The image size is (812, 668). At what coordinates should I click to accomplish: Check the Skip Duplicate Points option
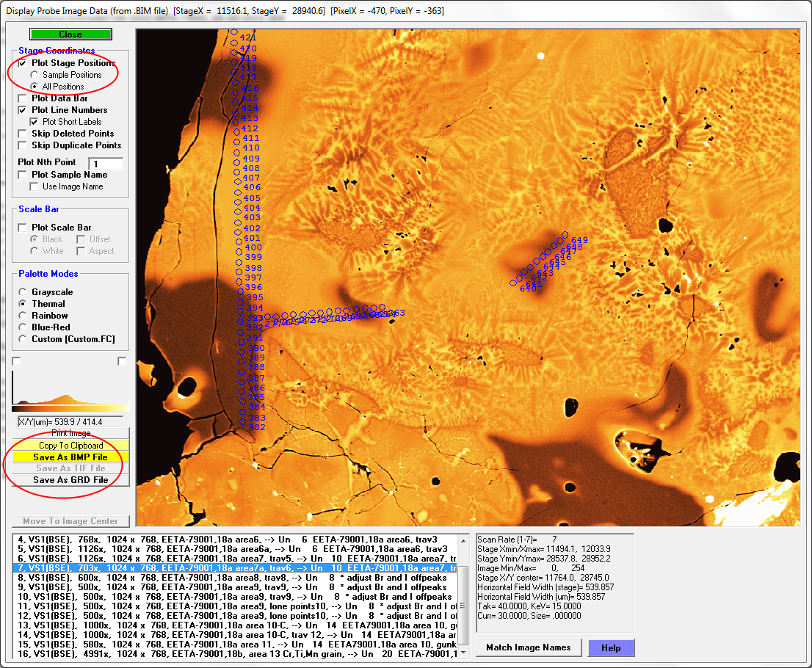click(x=23, y=145)
